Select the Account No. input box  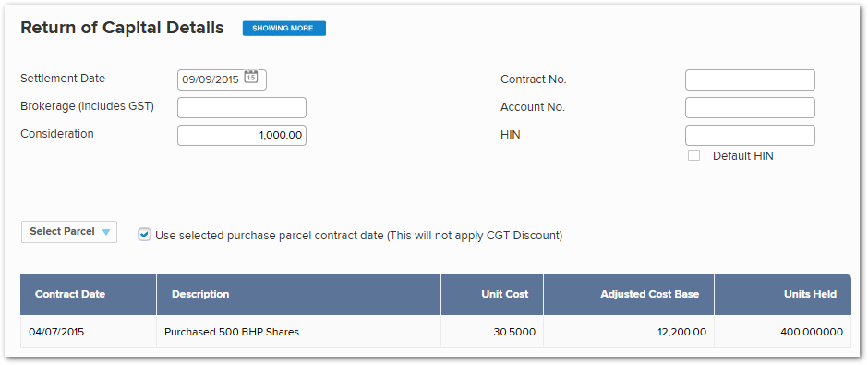[750, 107]
